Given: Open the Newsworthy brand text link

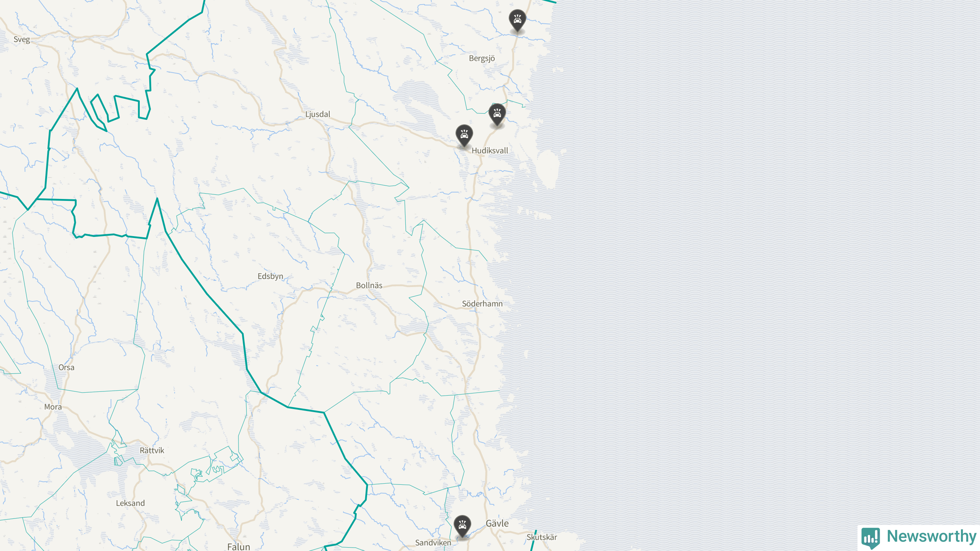Looking at the screenshot, I should point(932,536).
